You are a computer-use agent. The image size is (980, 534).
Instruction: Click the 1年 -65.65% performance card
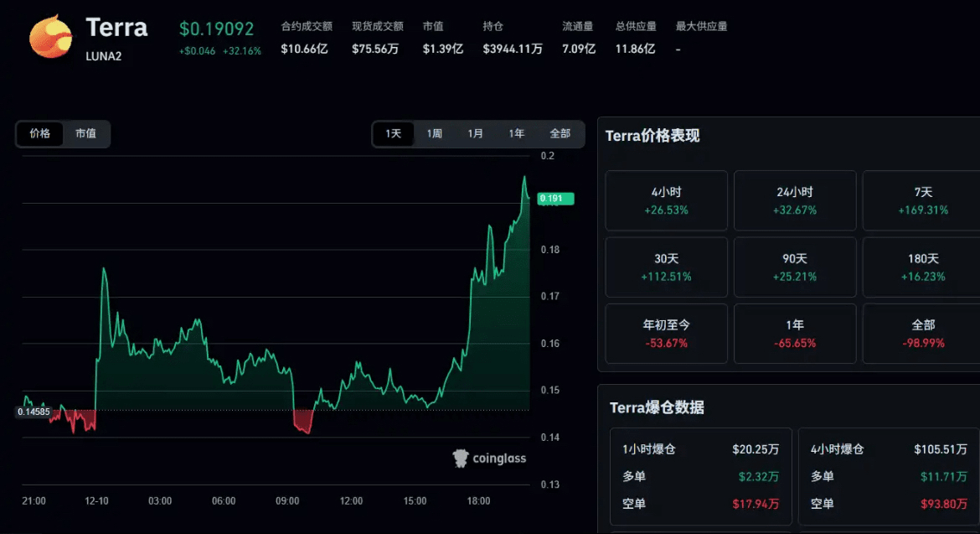[795, 334]
